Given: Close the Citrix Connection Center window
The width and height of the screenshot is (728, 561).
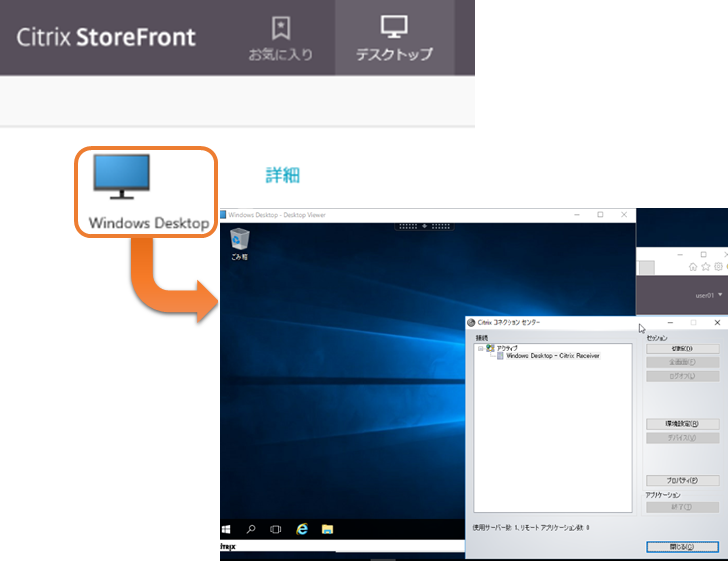Looking at the screenshot, I should 717,322.
